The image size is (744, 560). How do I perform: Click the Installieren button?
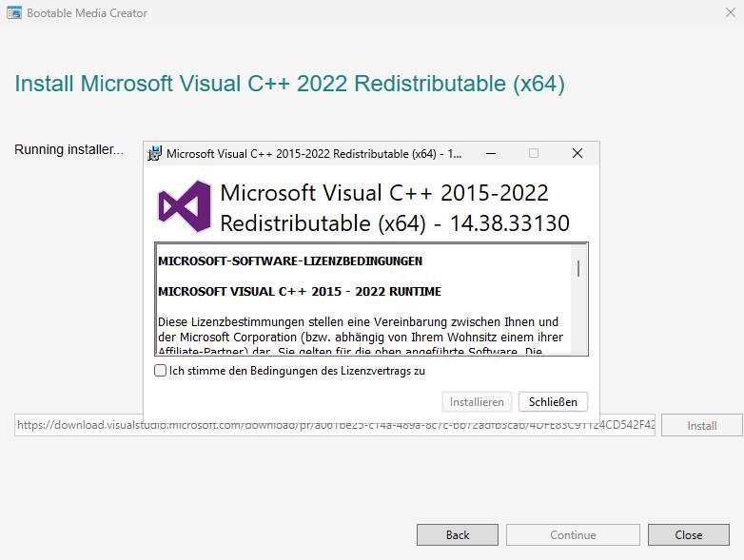tap(477, 402)
